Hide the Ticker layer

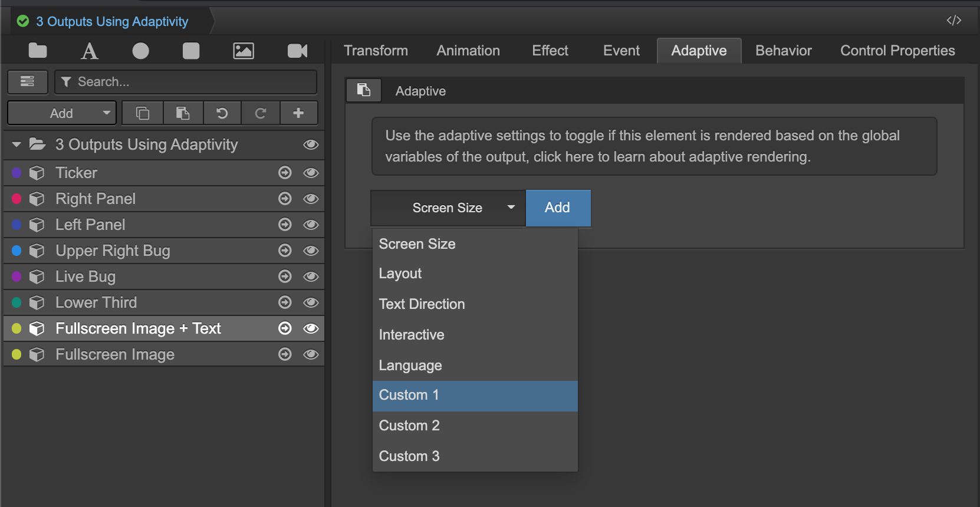click(311, 173)
